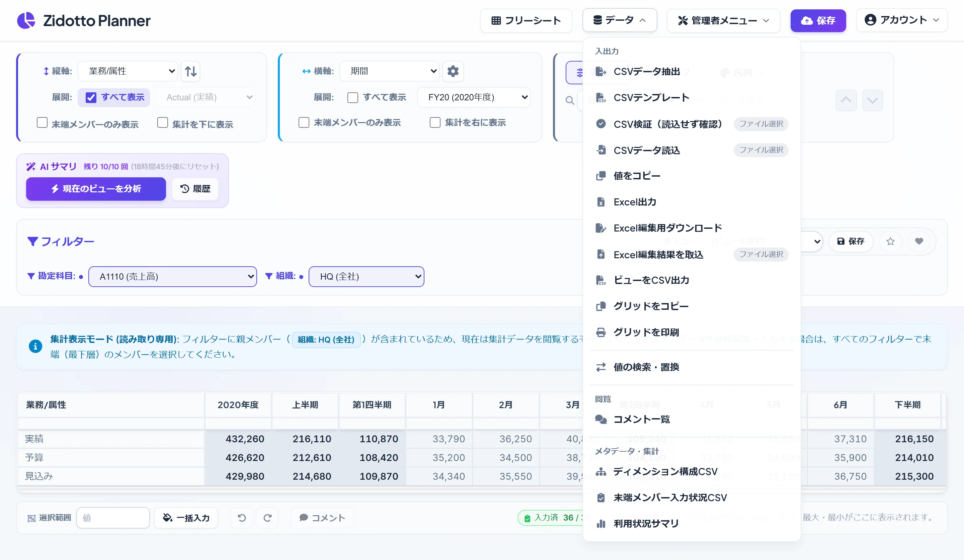This screenshot has height=560, width=964.
Task: Click the CSVデータ抽出 export icon
Action: tap(600, 72)
